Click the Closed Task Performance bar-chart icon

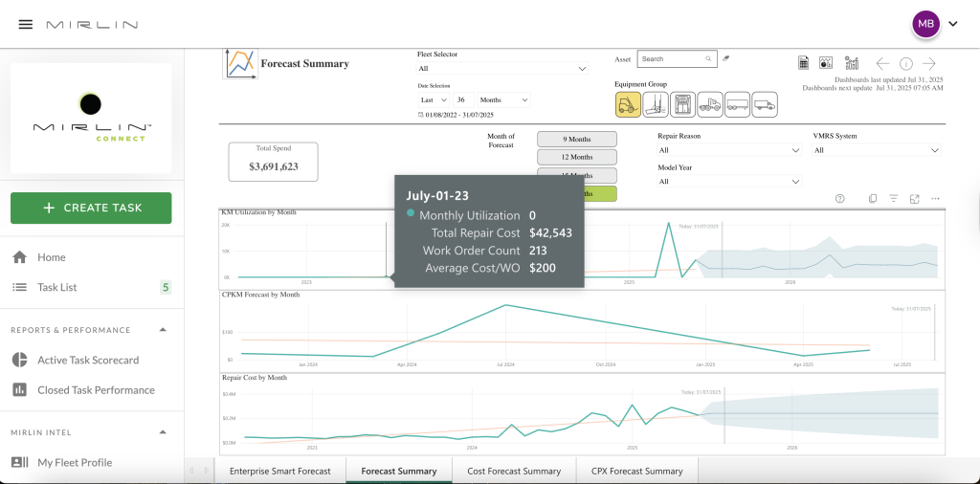(19, 389)
